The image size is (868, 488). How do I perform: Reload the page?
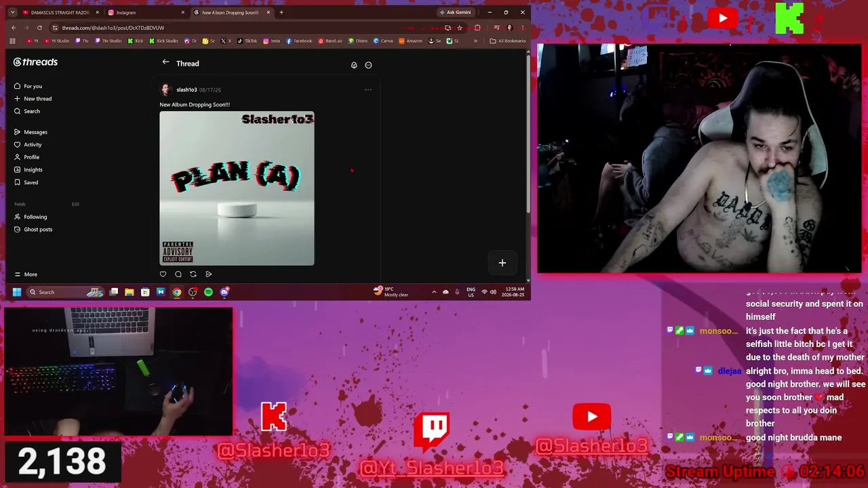point(39,28)
